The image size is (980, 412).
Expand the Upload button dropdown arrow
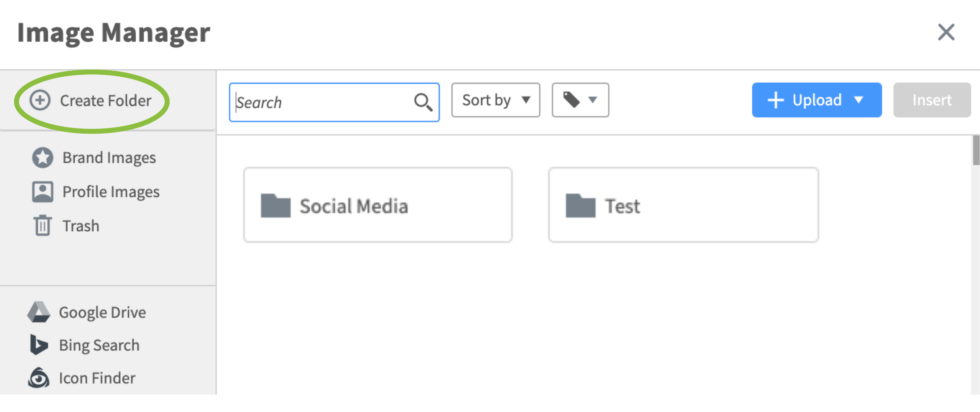(859, 100)
